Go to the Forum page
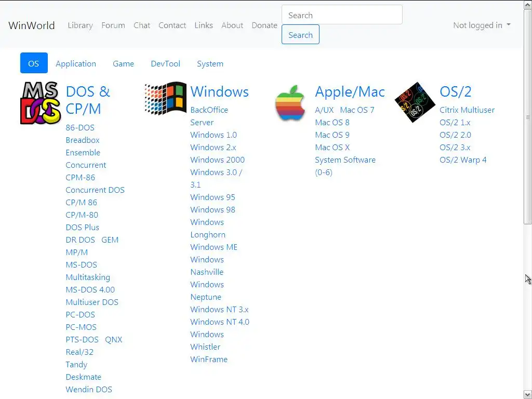 [x=113, y=25]
